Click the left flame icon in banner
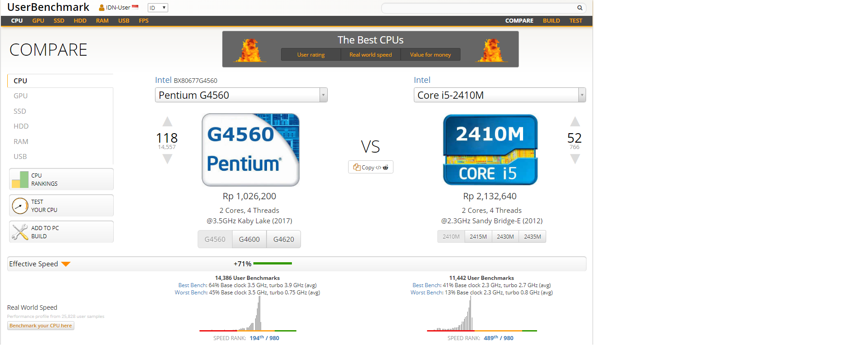Viewport: 868px width, 346px height. (249, 50)
